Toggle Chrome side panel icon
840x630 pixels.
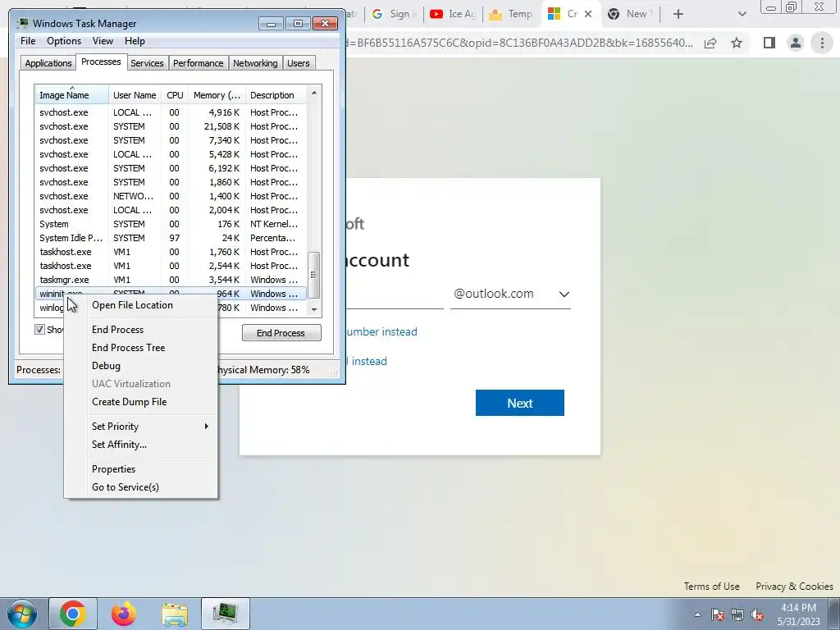pos(769,43)
